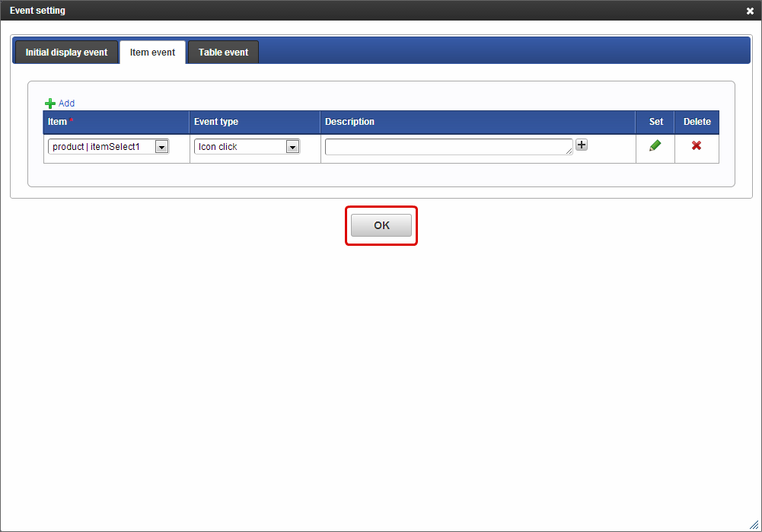The image size is (762, 532).
Task: Click the OK button
Action: coord(381,225)
